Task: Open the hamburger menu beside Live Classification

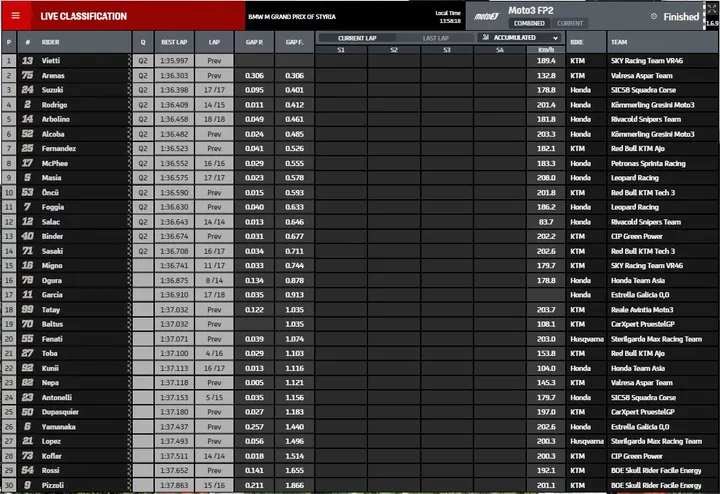Action: pos(16,16)
